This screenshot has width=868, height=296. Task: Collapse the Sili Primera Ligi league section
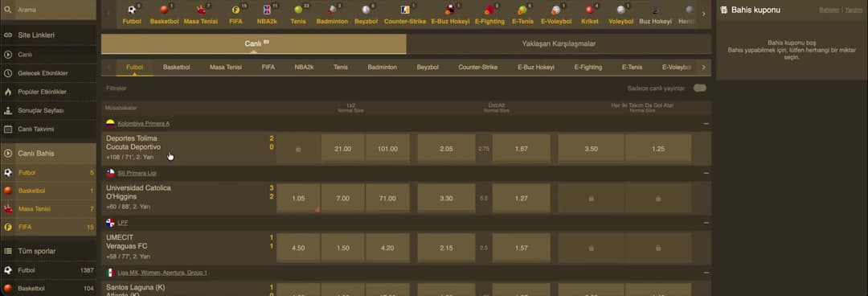pos(706,173)
